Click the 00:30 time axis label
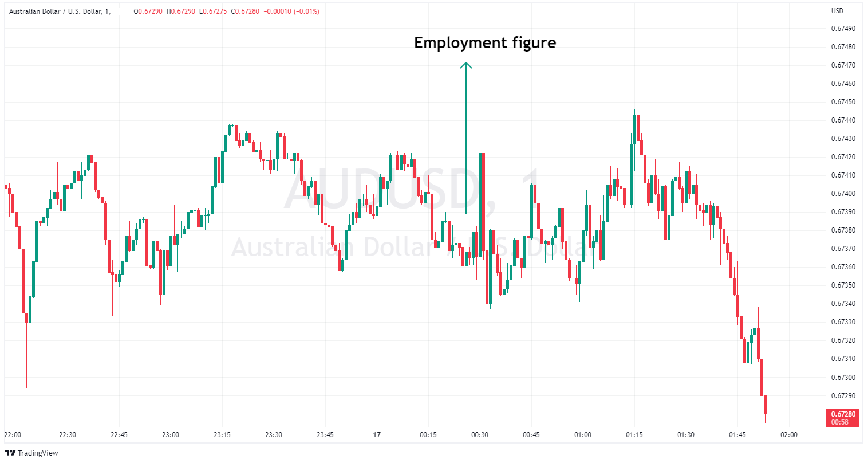Image resolution: width=868 pixels, height=463 pixels. pyautogui.click(x=480, y=435)
